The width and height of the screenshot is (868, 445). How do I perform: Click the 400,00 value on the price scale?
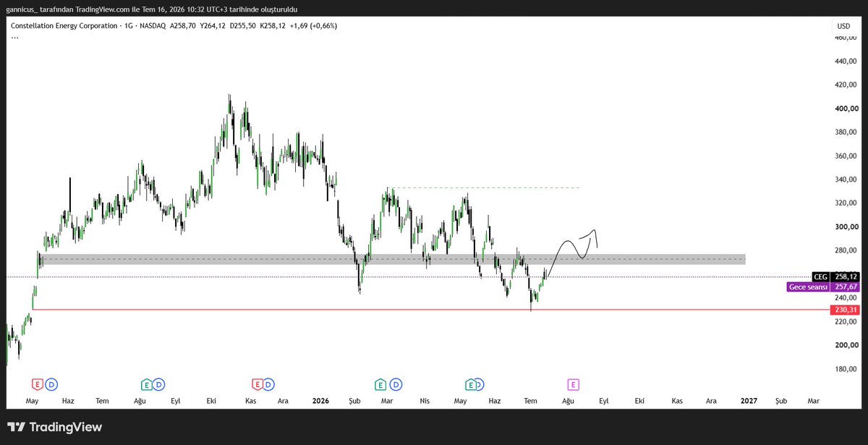846,109
